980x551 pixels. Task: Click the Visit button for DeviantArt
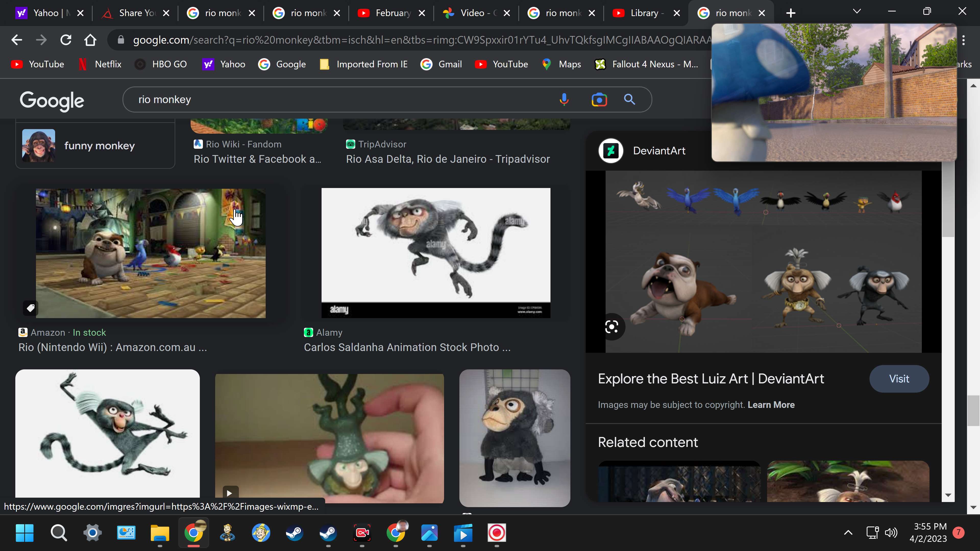(899, 379)
